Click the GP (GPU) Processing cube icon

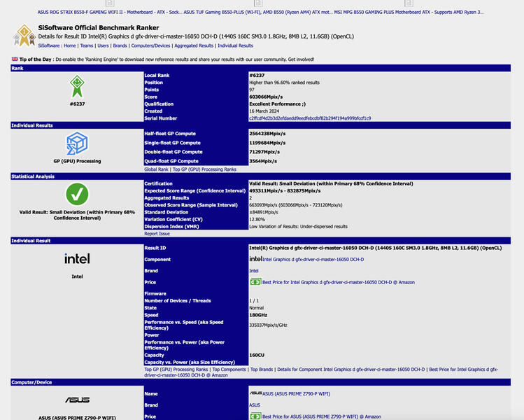tap(77, 143)
